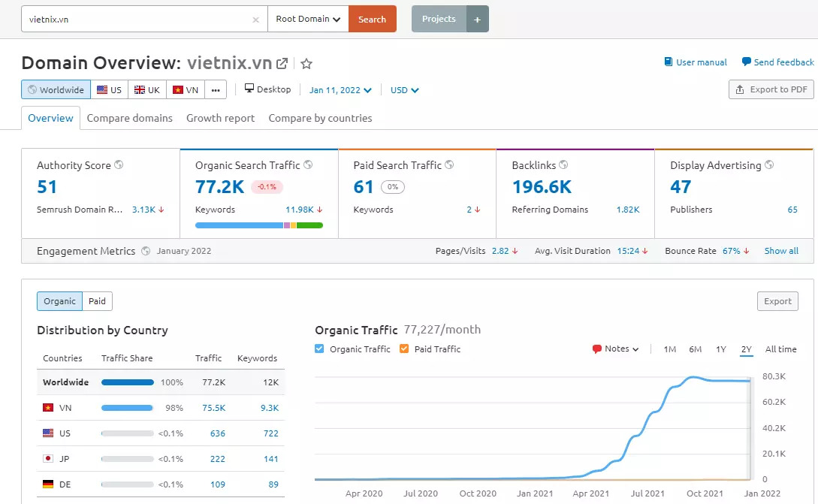This screenshot has width=818, height=504.
Task: Click the Notes red comment icon
Action: pyautogui.click(x=597, y=349)
